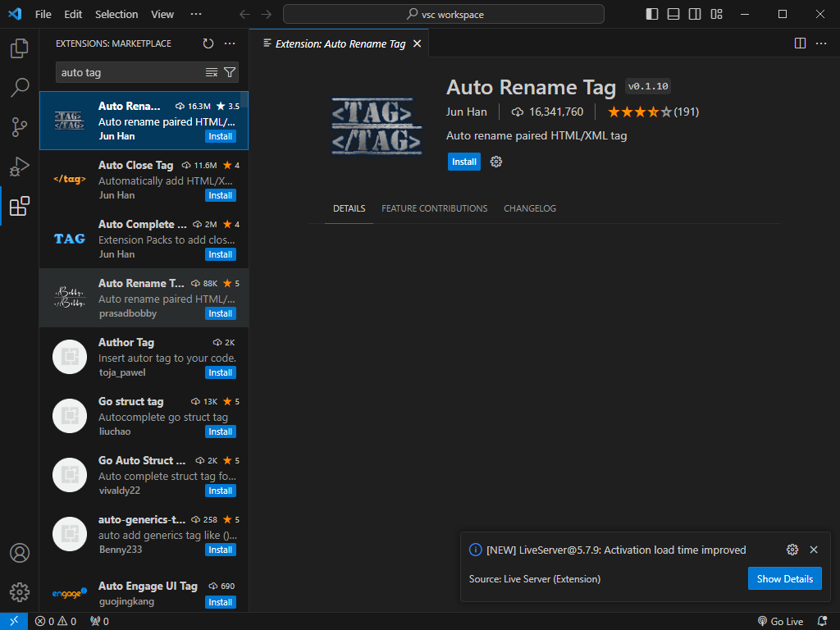Click the Auto Close Tag icon

(70, 180)
